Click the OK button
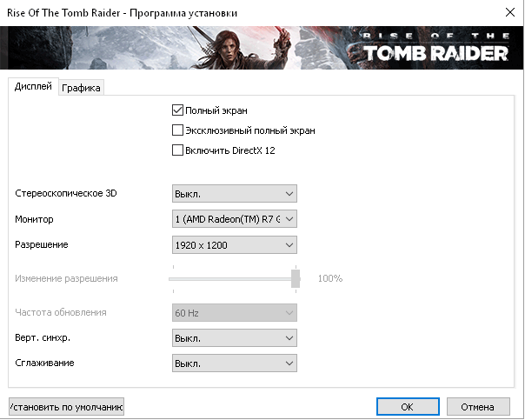 pos(408,407)
